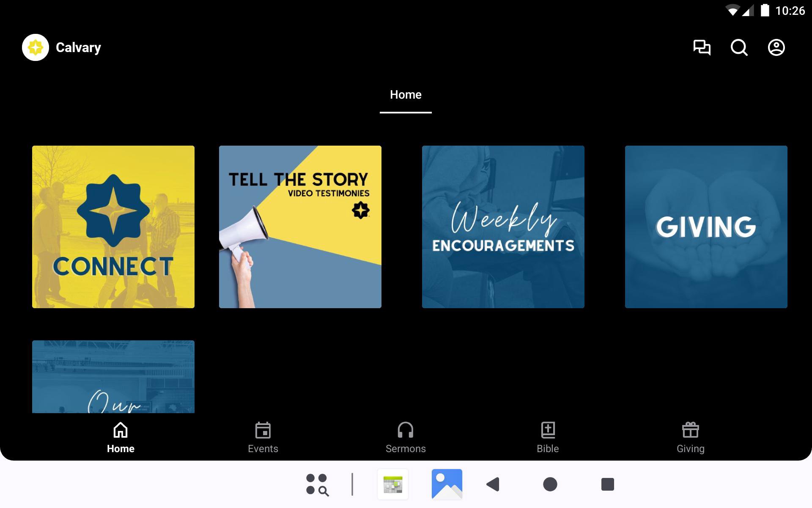
Task: Select the Home top tab
Action: pyautogui.click(x=405, y=95)
